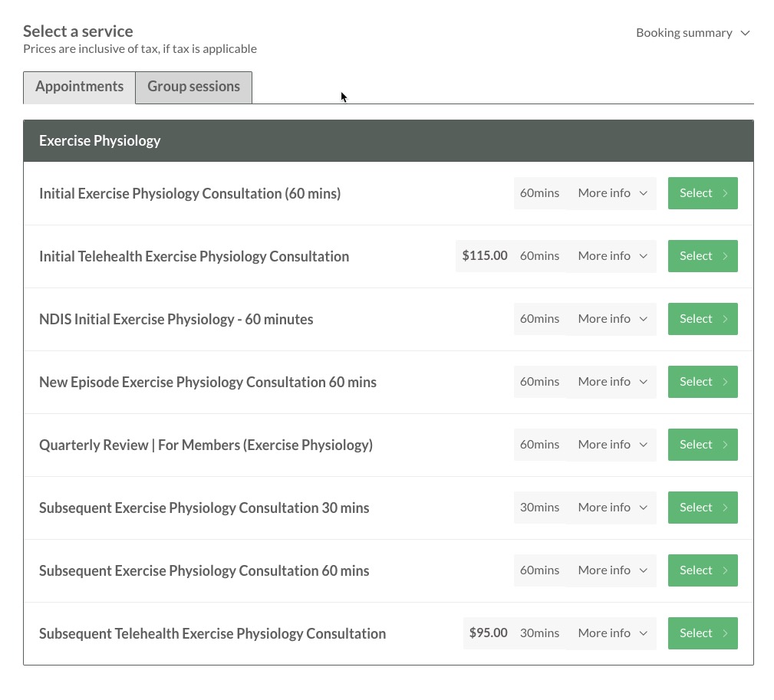Select Subsequent Exercise Physiology Consultation 60 mins
The height and width of the screenshot is (700, 774).
click(703, 570)
